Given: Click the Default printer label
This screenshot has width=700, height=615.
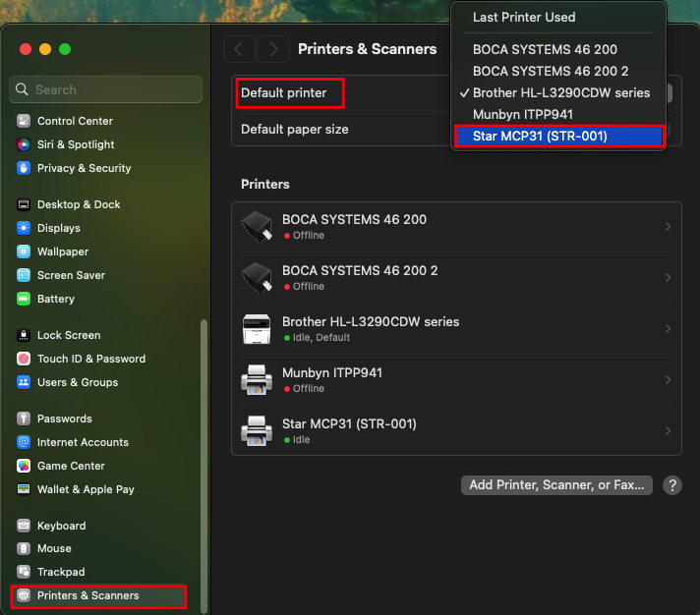Looking at the screenshot, I should click(284, 92).
